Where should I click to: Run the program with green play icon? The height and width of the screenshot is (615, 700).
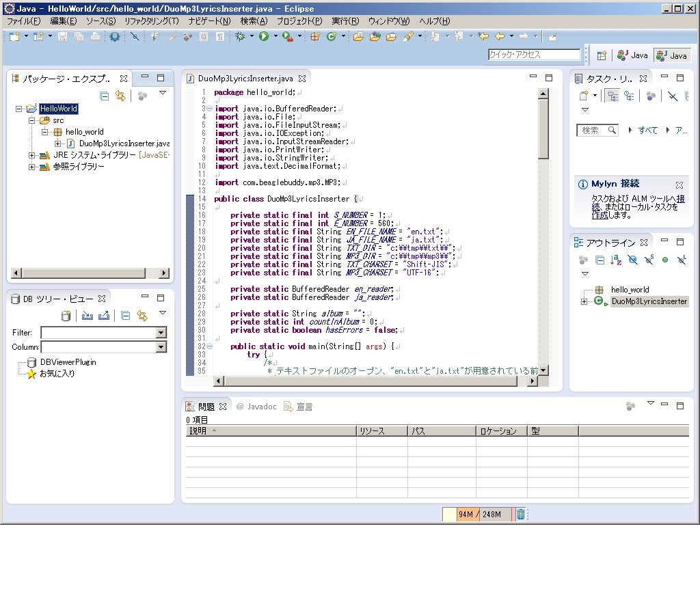(x=264, y=37)
